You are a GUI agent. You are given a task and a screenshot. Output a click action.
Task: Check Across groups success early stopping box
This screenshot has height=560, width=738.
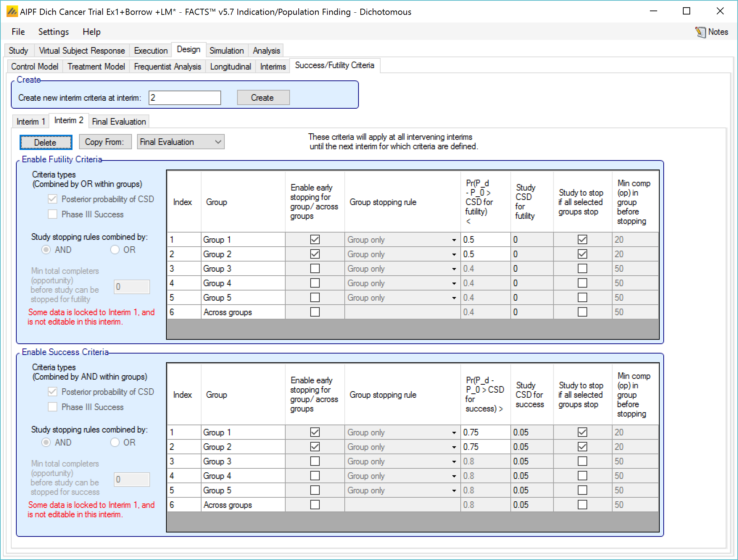(x=315, y=505)
